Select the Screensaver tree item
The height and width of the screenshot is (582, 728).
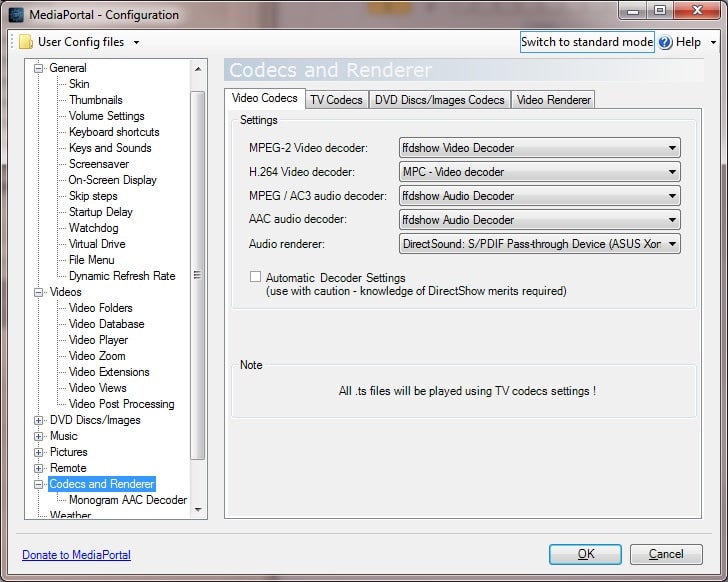(x=99, y=164)
